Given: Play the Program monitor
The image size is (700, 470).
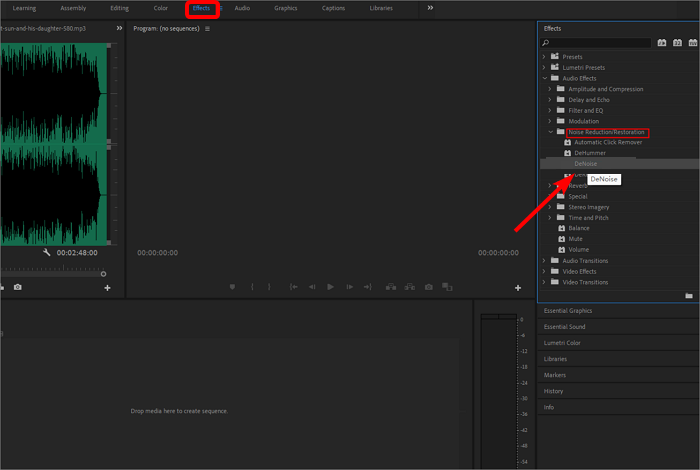Looking at the screenshot, I should [330, 287].
